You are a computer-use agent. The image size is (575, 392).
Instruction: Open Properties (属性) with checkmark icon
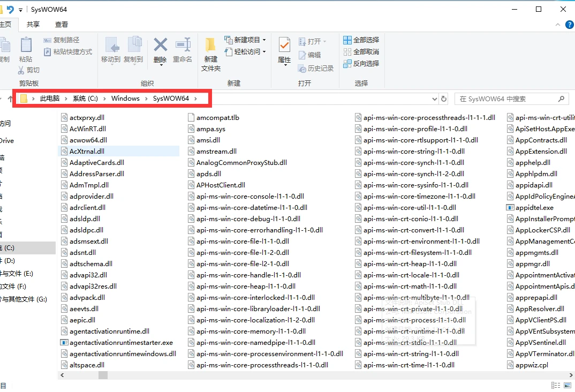point(284,46)
